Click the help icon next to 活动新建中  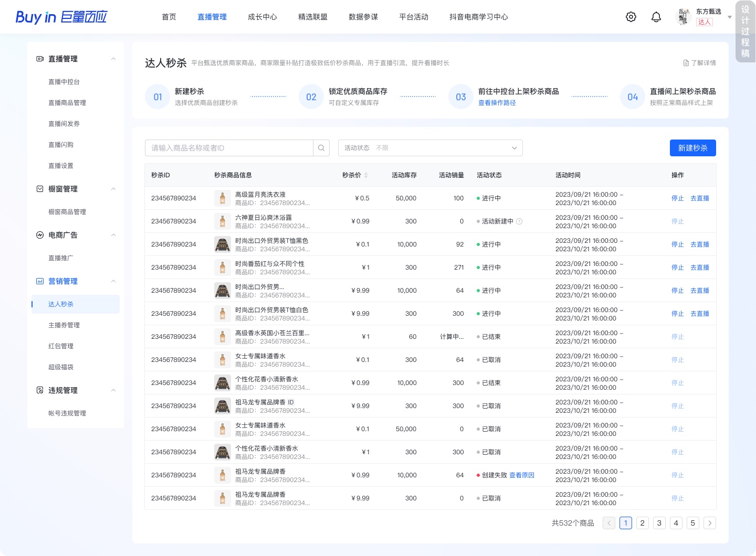click(x=519, y=221)
